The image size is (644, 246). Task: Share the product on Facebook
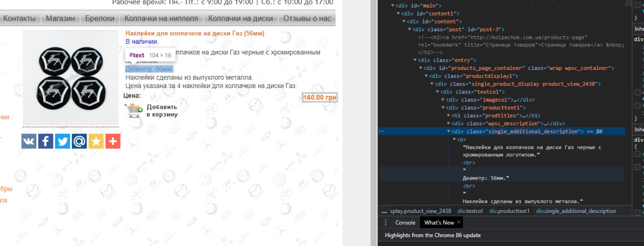tap(46, 141)
